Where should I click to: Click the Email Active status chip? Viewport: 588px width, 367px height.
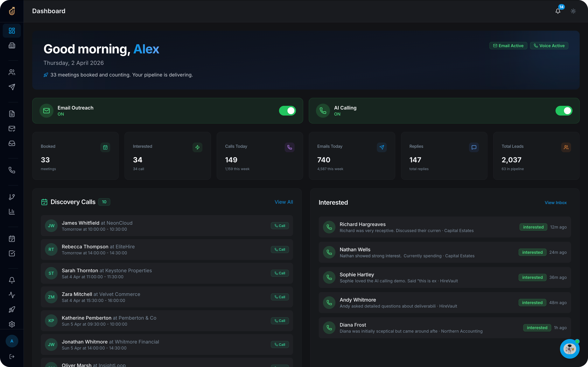[508, 45]
